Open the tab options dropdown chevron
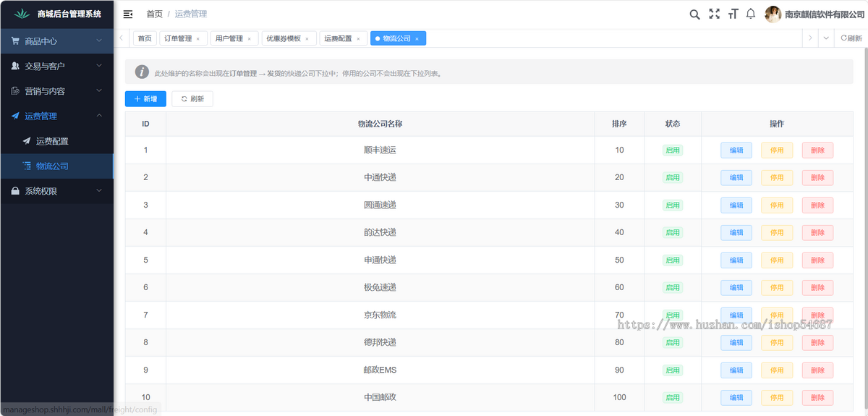 pos(826,38)
